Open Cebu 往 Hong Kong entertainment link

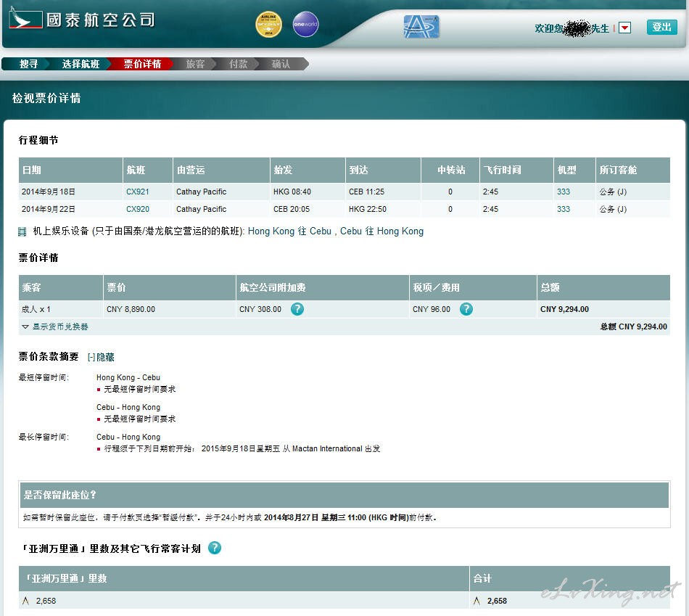382,231
